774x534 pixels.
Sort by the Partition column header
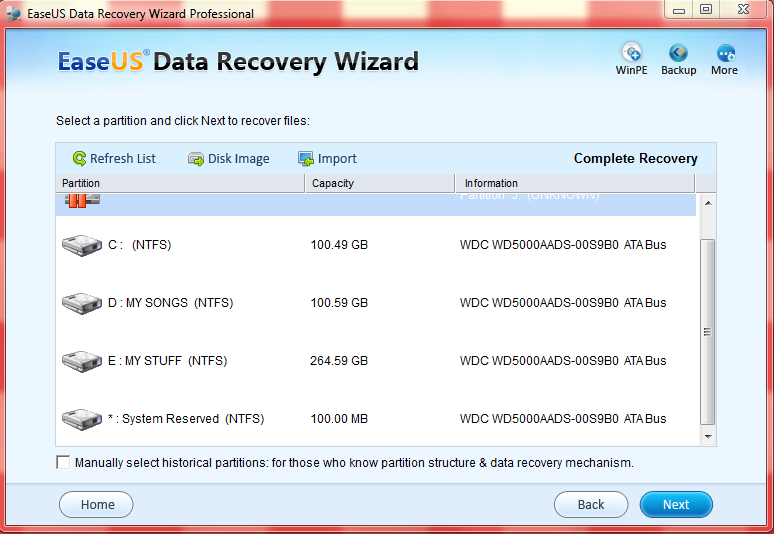coord(180,183)
